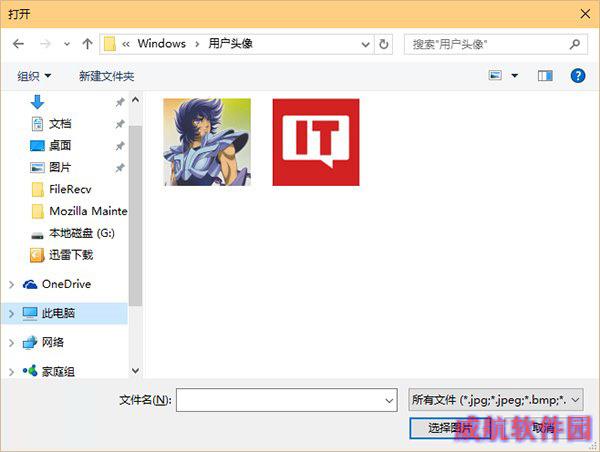Close the 打开 dialog

click(585, 14)
